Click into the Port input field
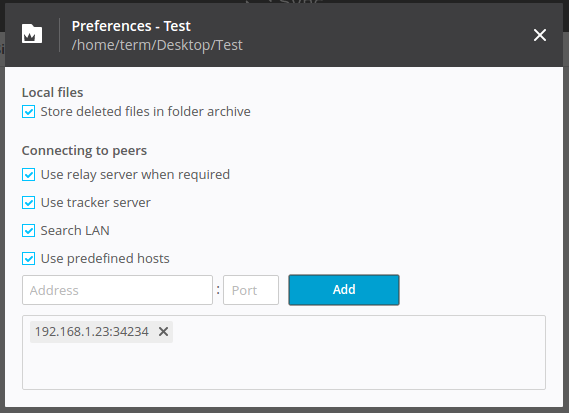The height and width of the screenshot is (413, 569). pyautogui.click(x=251, y=290)
